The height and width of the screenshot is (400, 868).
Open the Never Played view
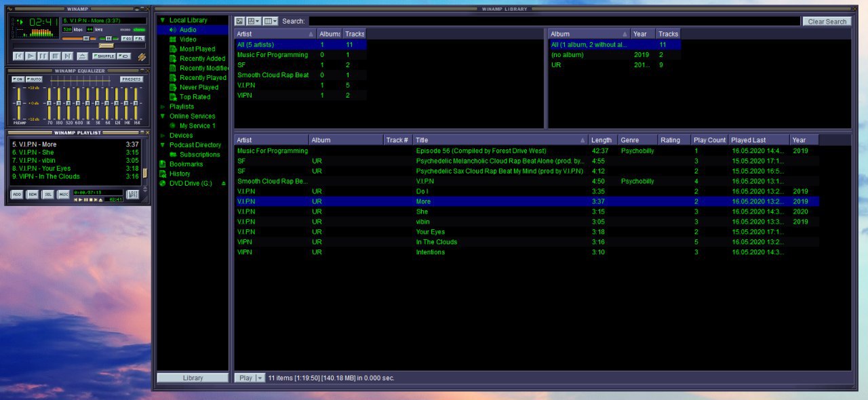tap(193, 87)
